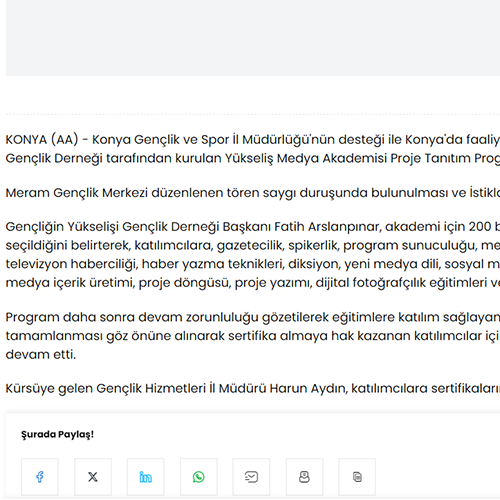500x500 pixels.
Task: Send the article via WhatsApp
Action: click(199, 477)
